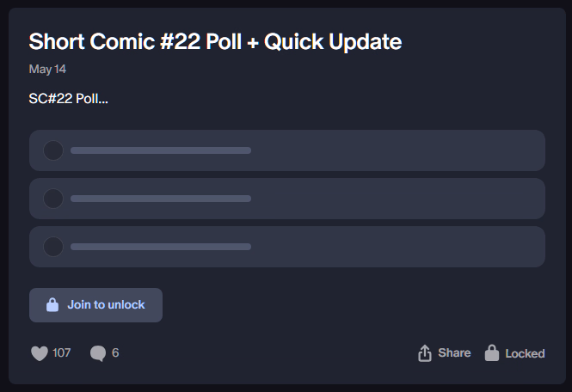The image size is (572, 392).
Task: Open the Short Comic #22 Poll post title
Action: tap(215, 41)
